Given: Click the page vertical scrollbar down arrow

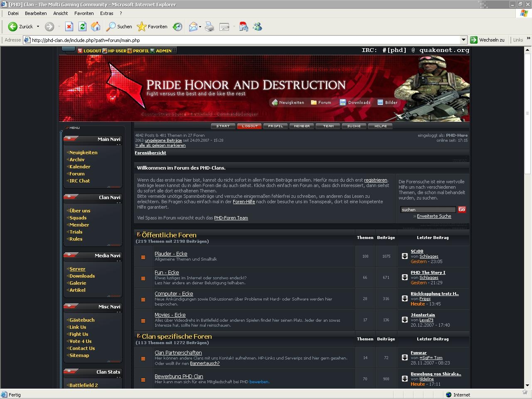Looking at the screenshot, I should pyautogui.click(x=528, y=385).
